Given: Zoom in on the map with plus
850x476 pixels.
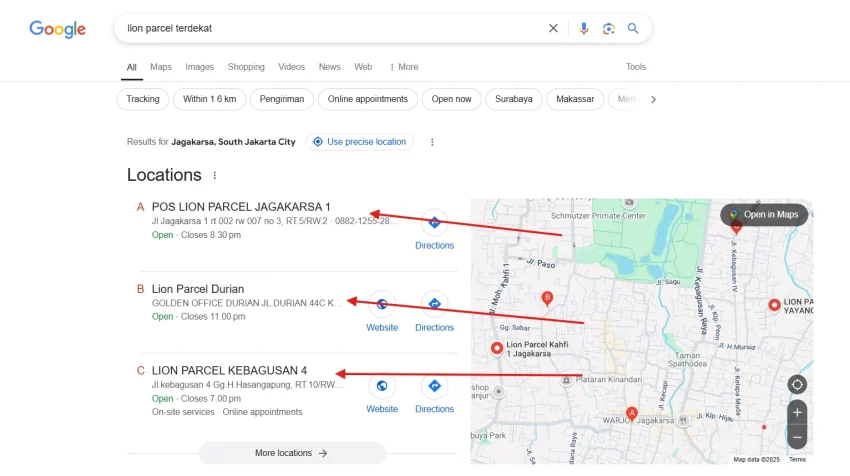Looking at the screenshot, I should 797,413.
